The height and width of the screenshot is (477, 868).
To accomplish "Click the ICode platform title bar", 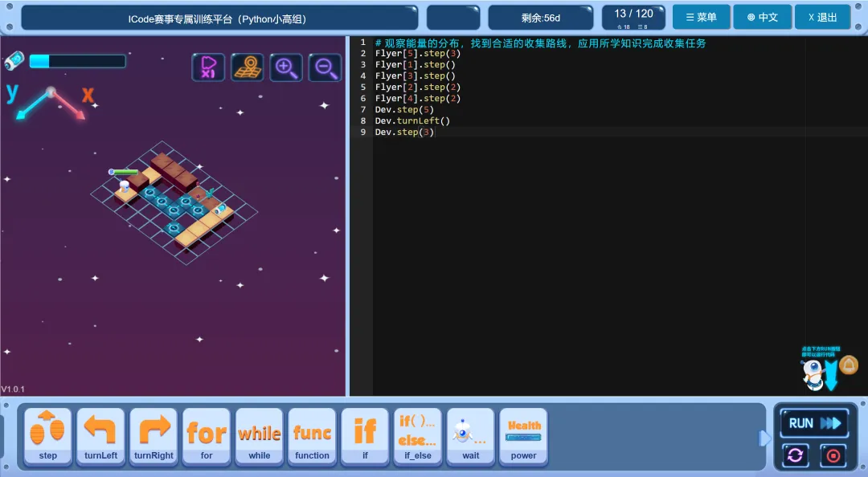I will [219, 18].
